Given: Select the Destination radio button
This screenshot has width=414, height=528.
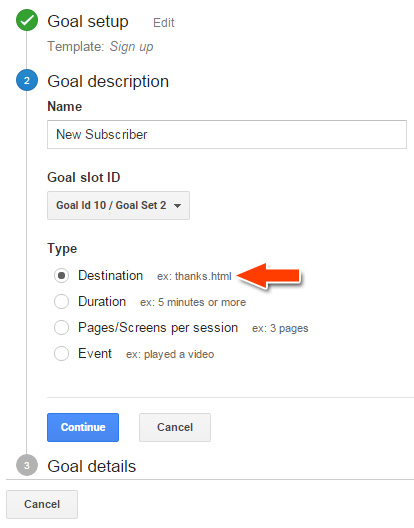Looking at the screenshot, I should (61, 275).
